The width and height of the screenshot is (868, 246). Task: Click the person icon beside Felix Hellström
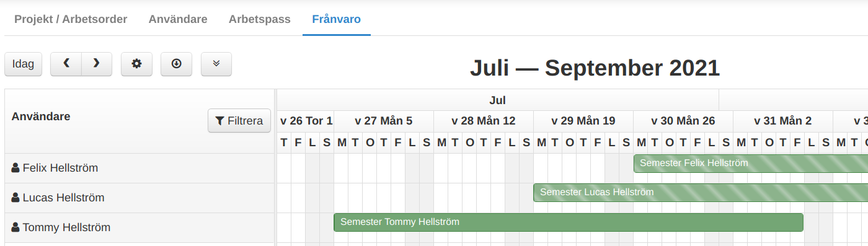tap(15, 168)
